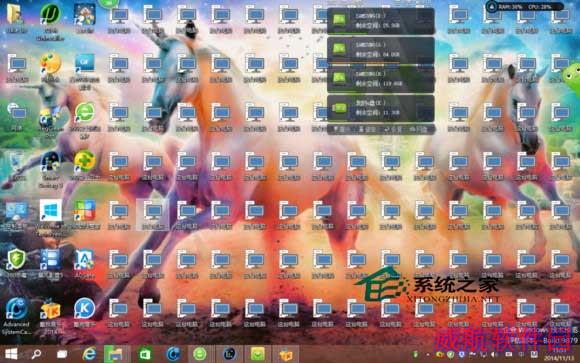Click the rocket ball on RAM/CPU widget
The height and width of the screenshot is (363, 580).
492,7
